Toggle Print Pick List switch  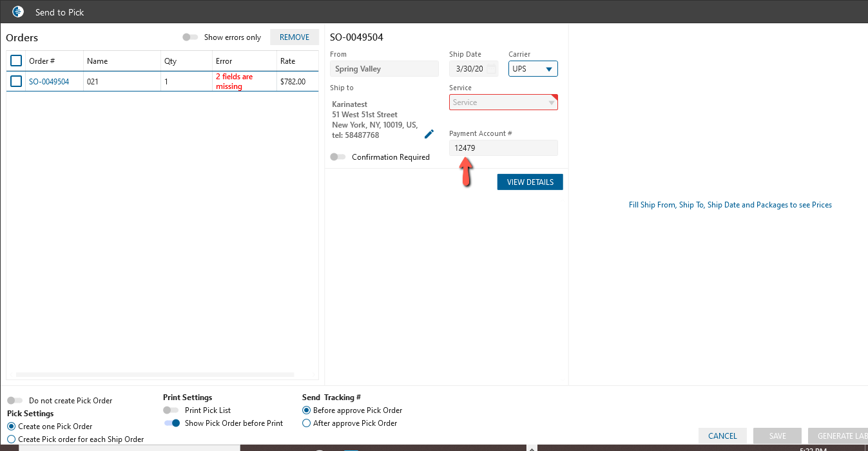tap(171, 410)
